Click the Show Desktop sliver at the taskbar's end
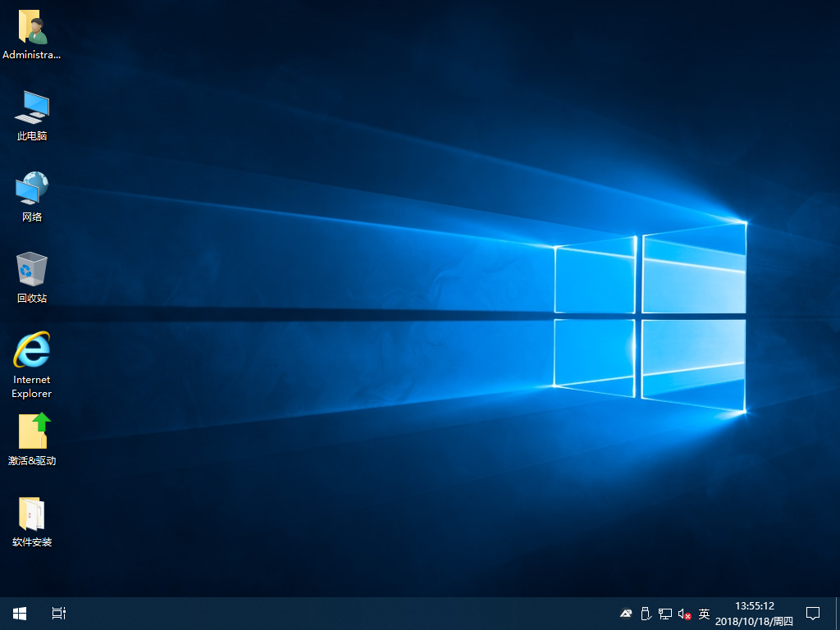This screenshot has height=630, width=840. coord(838,613)
